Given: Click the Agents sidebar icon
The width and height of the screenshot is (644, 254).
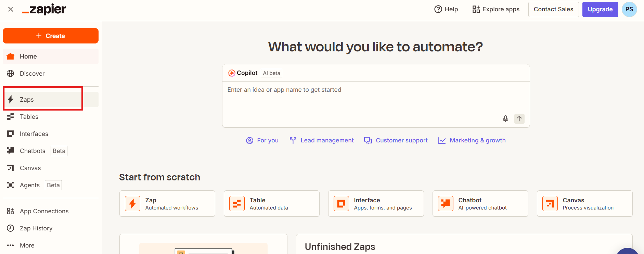Looking at the screenshot, I should point(11,185).
